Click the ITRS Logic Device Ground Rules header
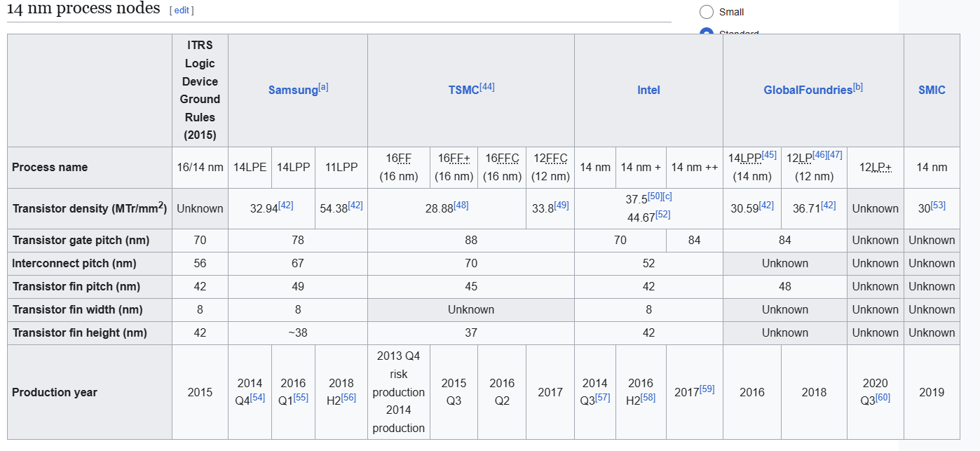Image resolution: width=980 pixels, height=451 pixels. point(200,90)
